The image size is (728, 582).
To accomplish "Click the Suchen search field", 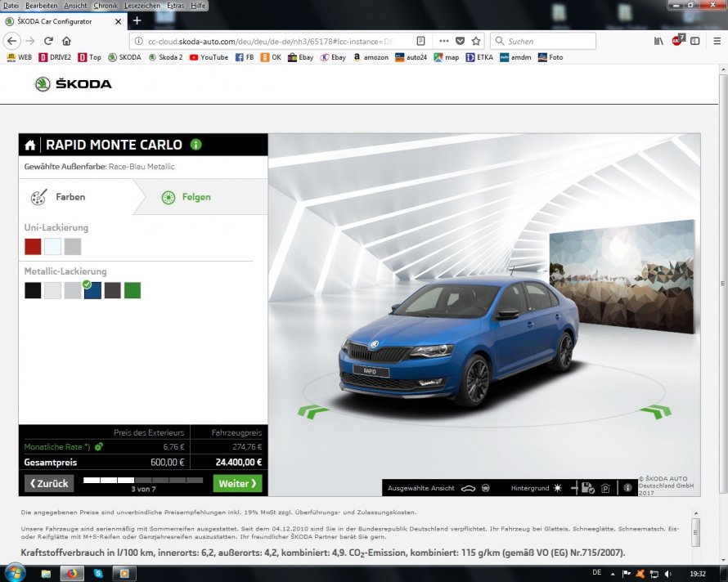I will coord(543,41).
